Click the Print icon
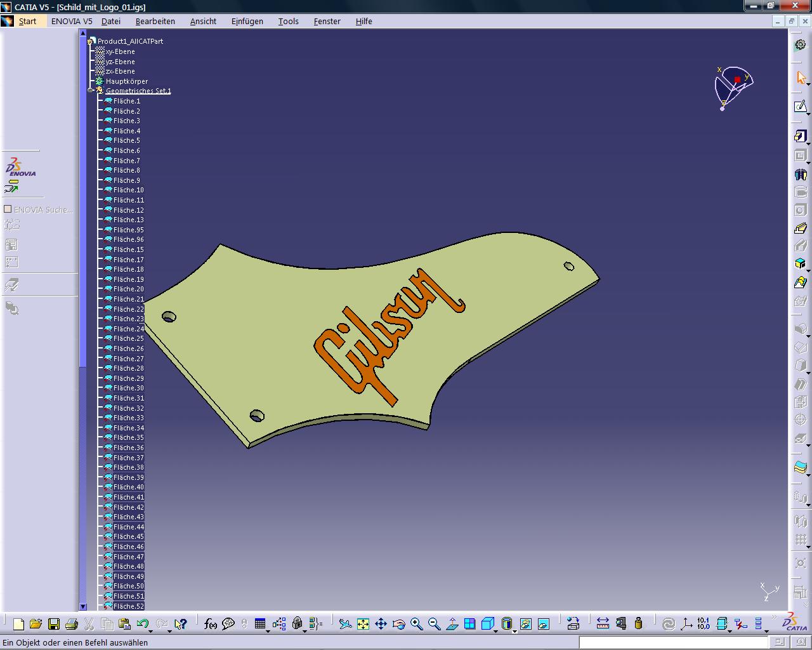Viewport: 812px width, 650px height. tap(72, 624)
